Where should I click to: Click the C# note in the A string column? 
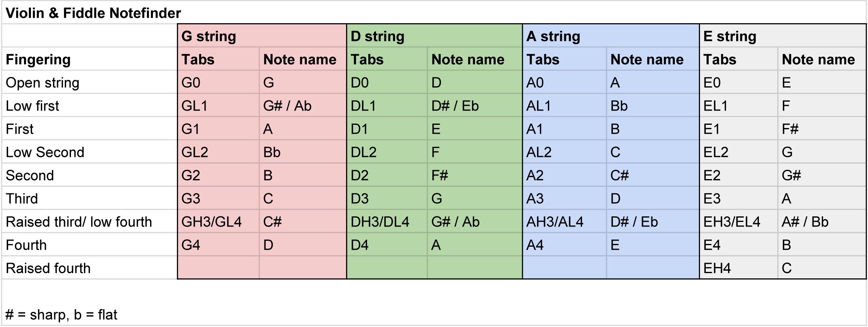(x=653, y=175)
